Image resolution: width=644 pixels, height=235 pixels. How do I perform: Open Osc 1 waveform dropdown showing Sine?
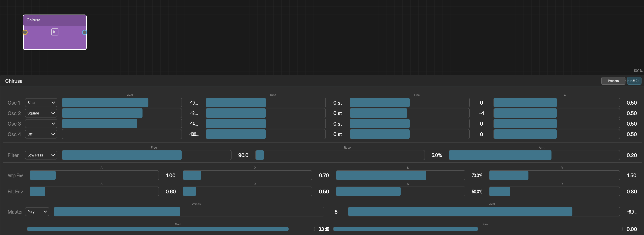(x=41, y=103)
